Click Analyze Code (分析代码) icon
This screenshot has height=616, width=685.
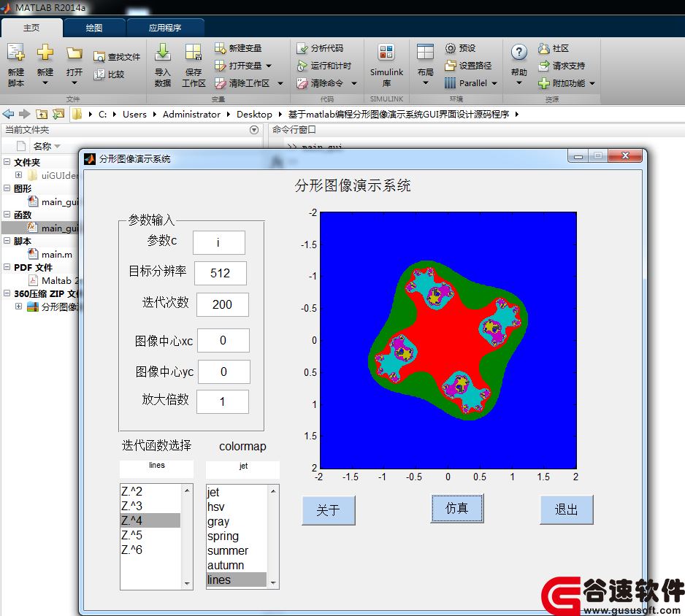[302, 48]
